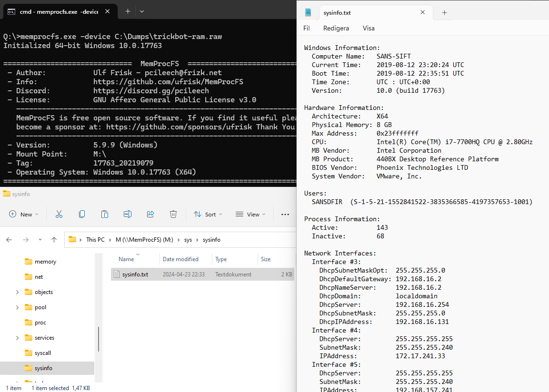549x392 pixels.
Task: Select the syscall folder in the tree
Action: click(x=43, y=353)
